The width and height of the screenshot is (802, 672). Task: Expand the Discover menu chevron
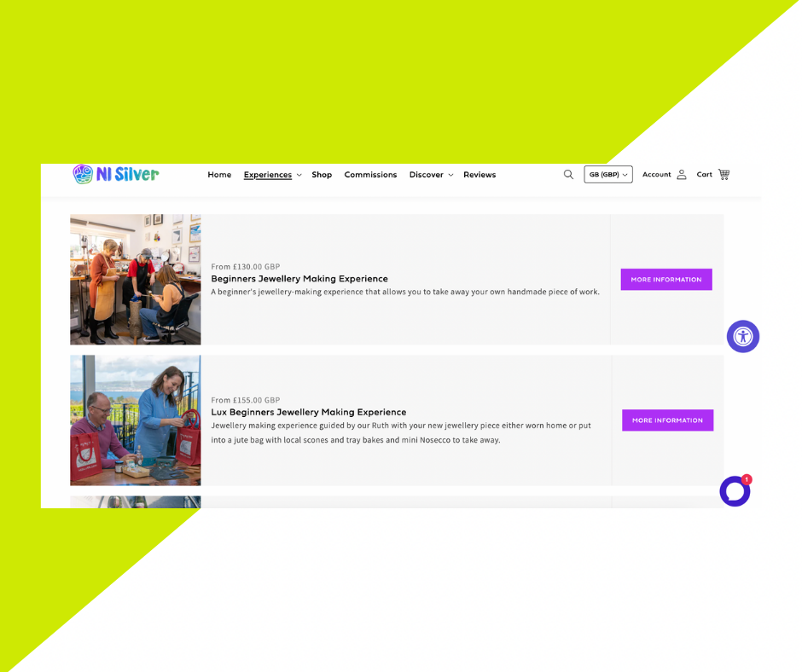pyautogui.click(x=450, y=175)
